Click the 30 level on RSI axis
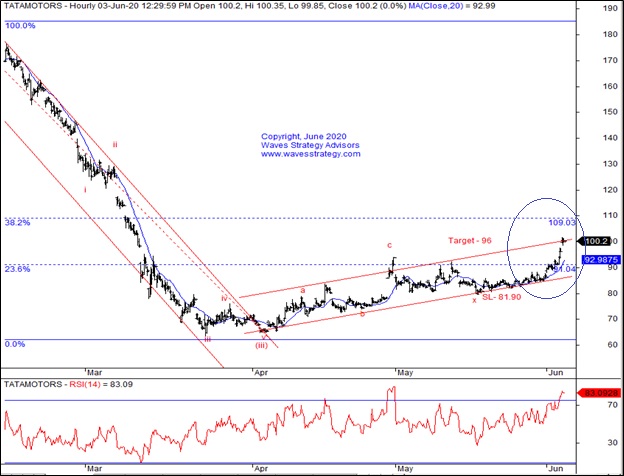 click(x=612, y=443)
